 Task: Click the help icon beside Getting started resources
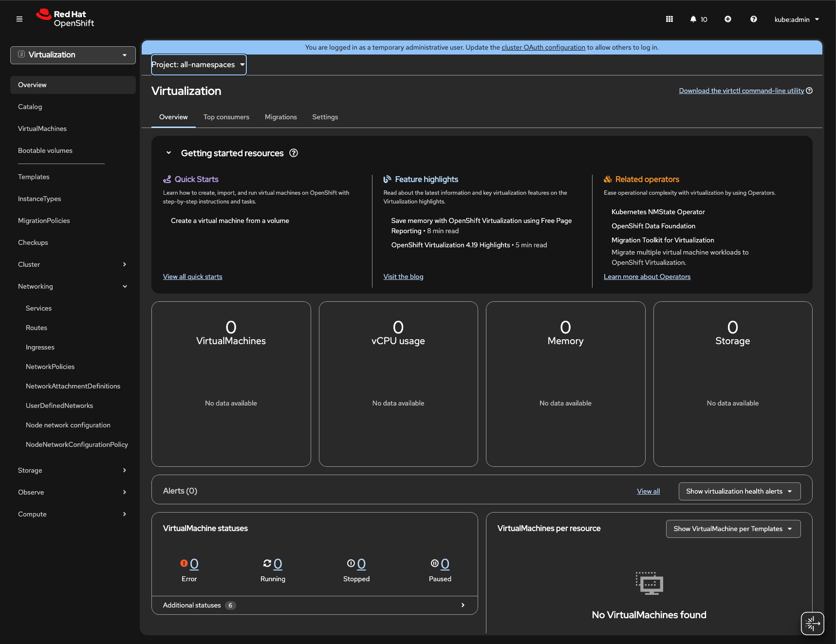294,153
